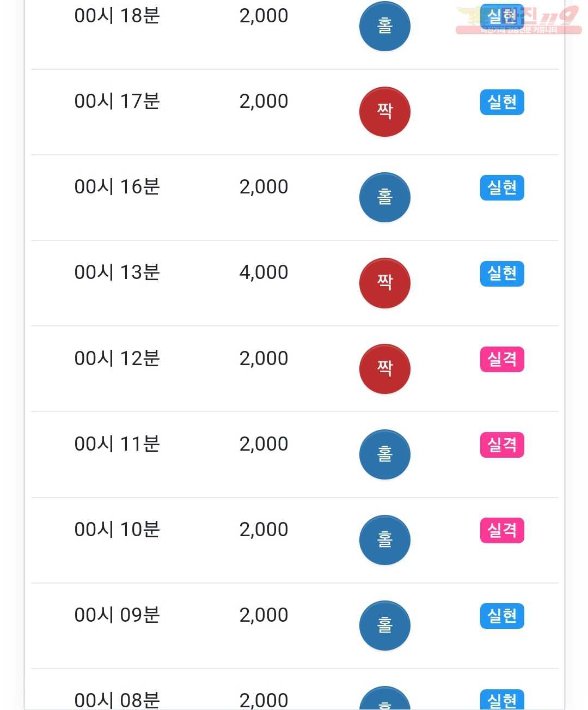Click the blue 홀 circle at 00시 18분
The width and height of the screenshot is (588, 710).
point(384,26)
